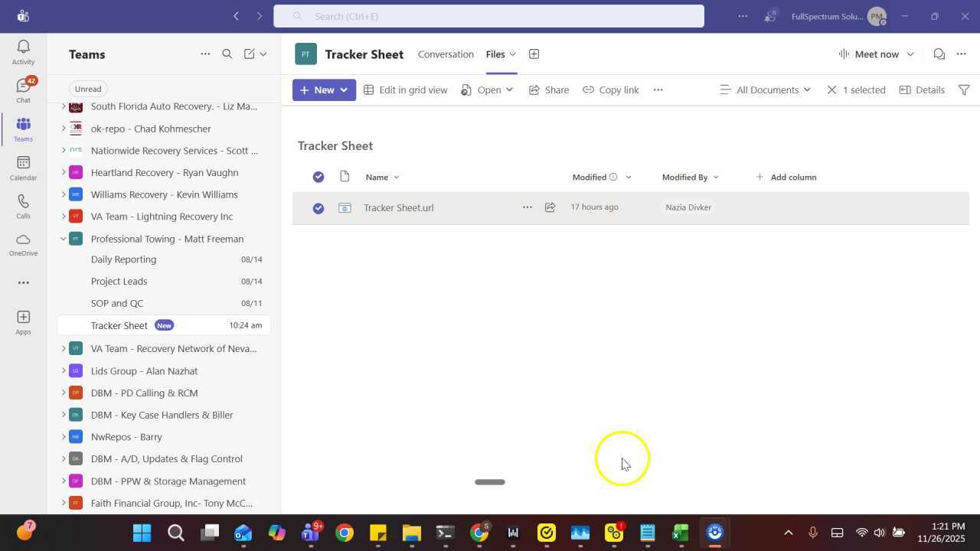Screen dimensions: 980x551
Task: Open the Calendar view in the sidebar
Action: (x=23, y=168)
